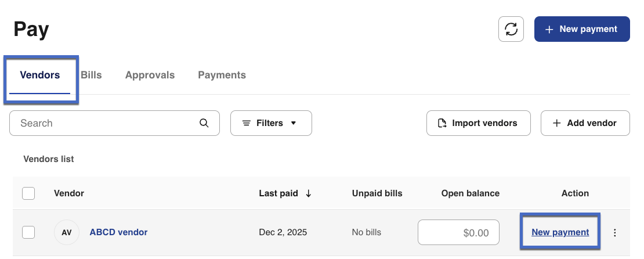Toggle the select-all vendors checkbox
644x259 pixels.
[x=28, y=193]
